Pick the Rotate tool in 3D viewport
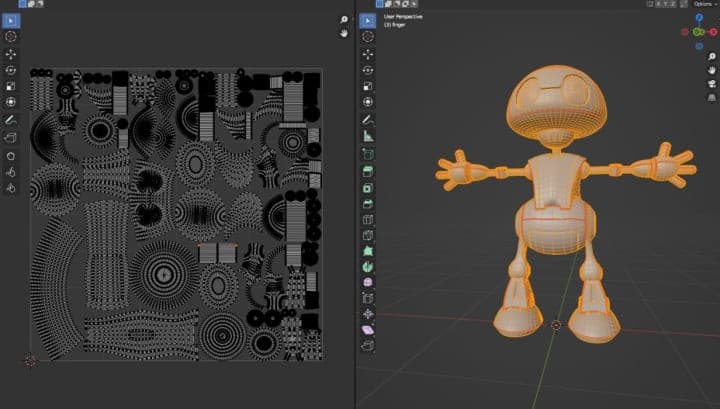 pos(367,70)
